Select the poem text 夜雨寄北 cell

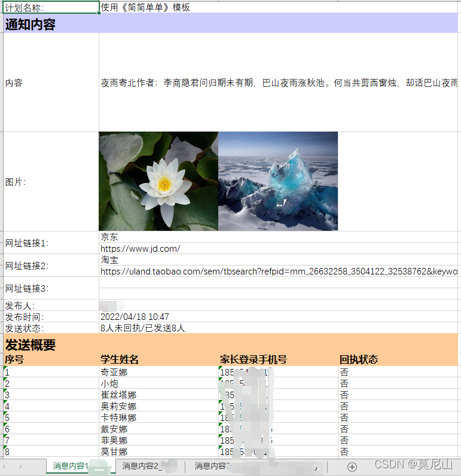click(279, 83)
